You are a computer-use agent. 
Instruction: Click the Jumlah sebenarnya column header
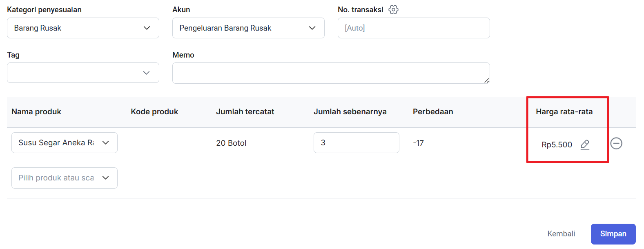coord(350,112)
